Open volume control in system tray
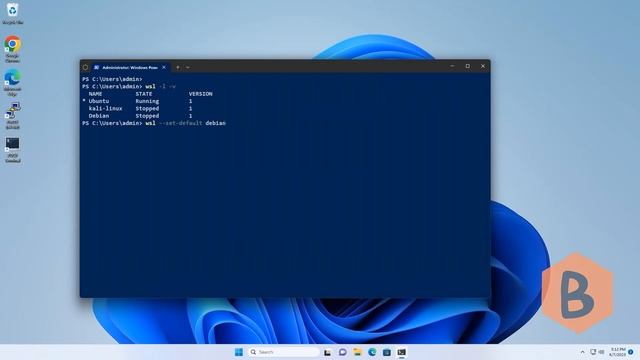The image size is (640, 360). [x=601, y=352]
